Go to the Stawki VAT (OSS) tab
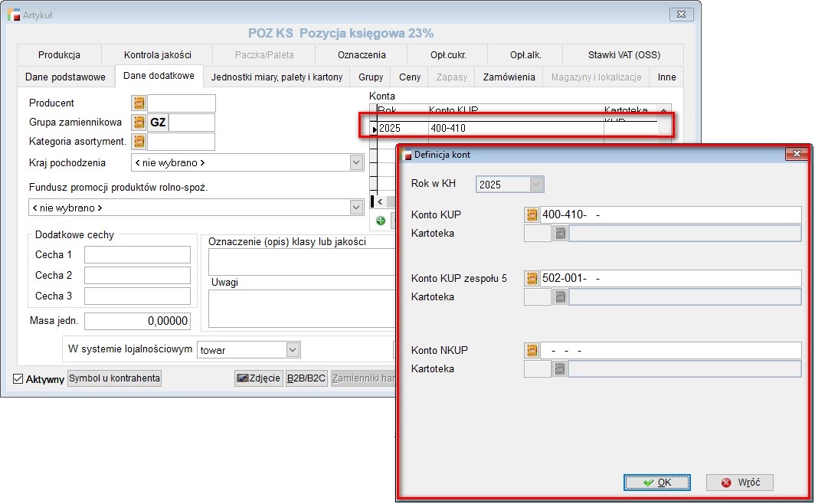 pyautogui.click(x=624, y=55)
